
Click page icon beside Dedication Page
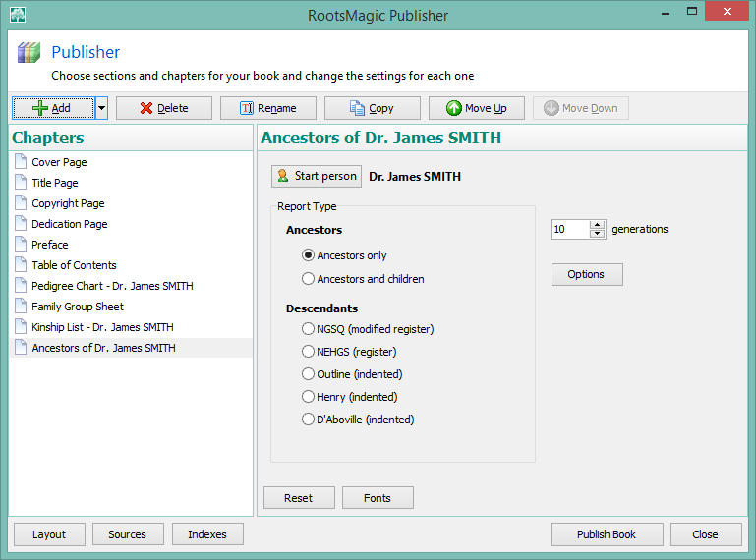pyautogui.click(x=21, y=224)
